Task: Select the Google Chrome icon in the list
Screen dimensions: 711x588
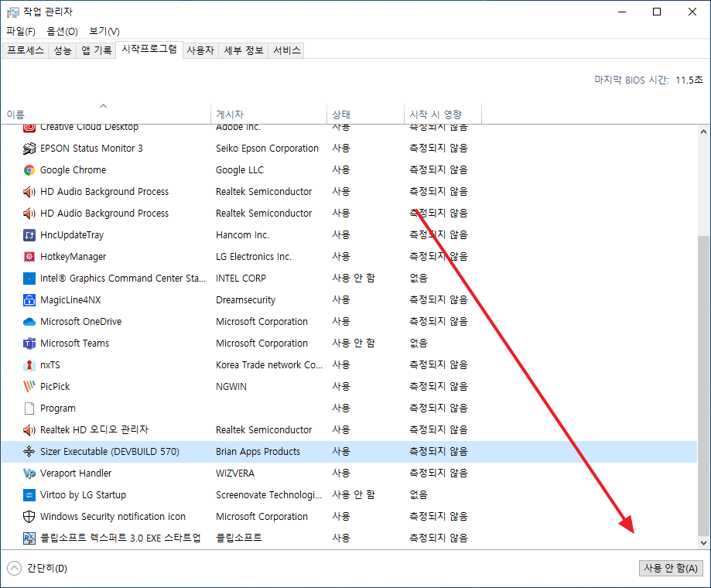Action: tap(29, 170)
